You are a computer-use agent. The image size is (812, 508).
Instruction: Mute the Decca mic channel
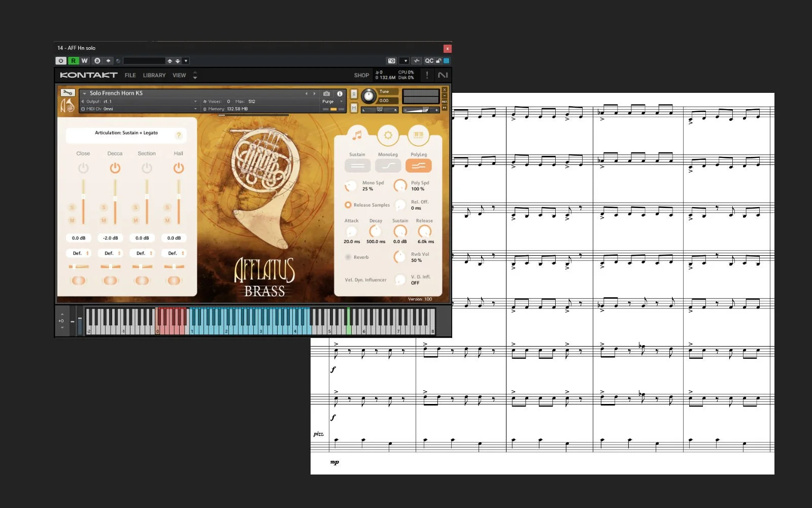coord(104,220)
